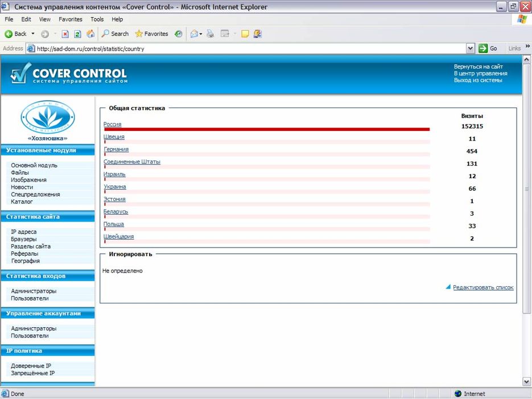Click the Хозяюшка site logo
This screenshot has width=532, height=399.
pyautogui.click(x=48, y=118)
